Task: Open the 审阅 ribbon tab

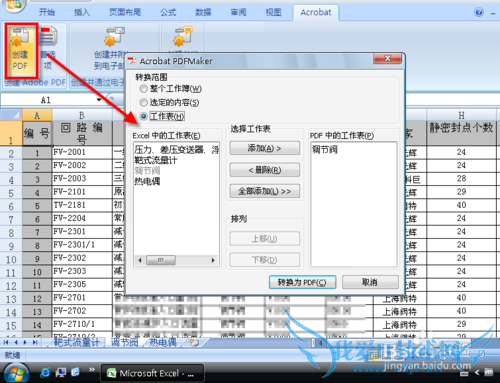Action: point(238,13)
